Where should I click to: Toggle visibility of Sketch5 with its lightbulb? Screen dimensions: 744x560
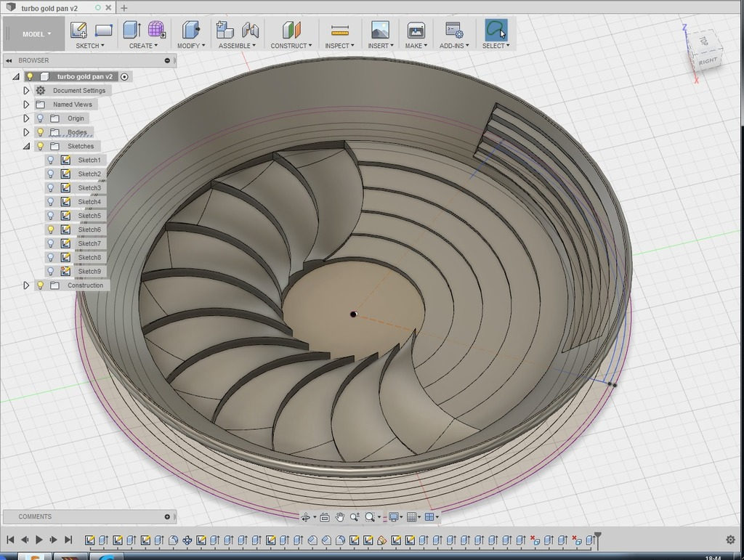[51, 216]
